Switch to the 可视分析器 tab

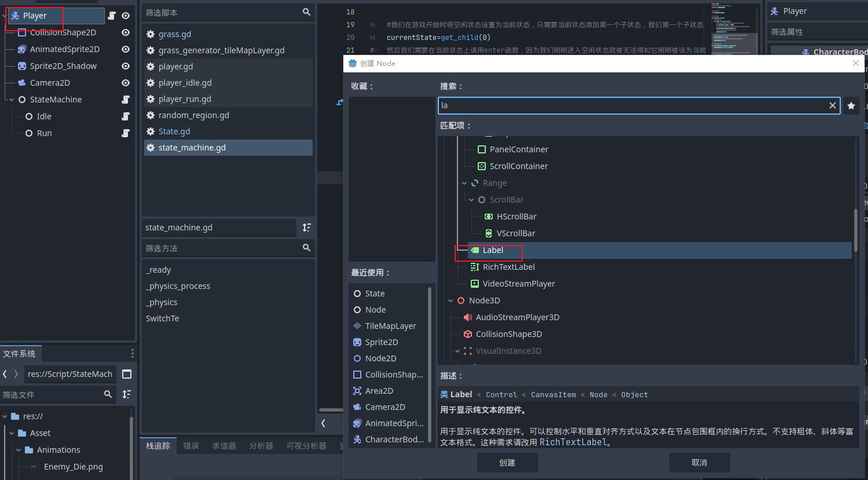(x=306, y=446)
